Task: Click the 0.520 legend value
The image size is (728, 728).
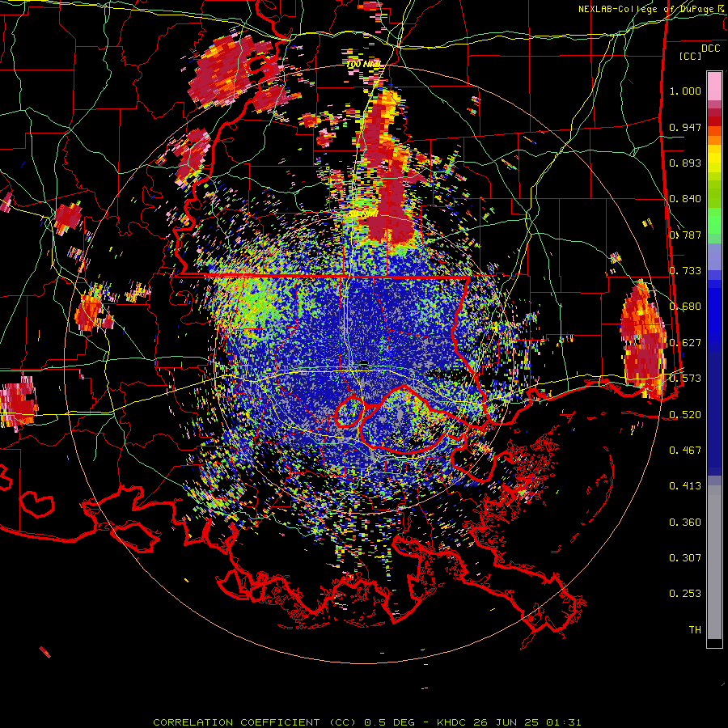Action: pyautogui.click(x=685, y=415)
